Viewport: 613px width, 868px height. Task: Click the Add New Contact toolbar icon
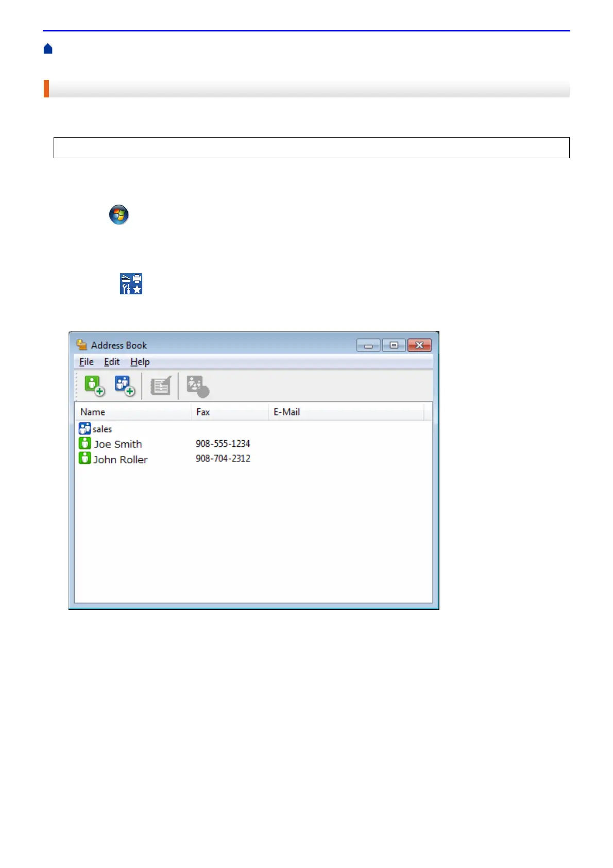tap(95, 386)
